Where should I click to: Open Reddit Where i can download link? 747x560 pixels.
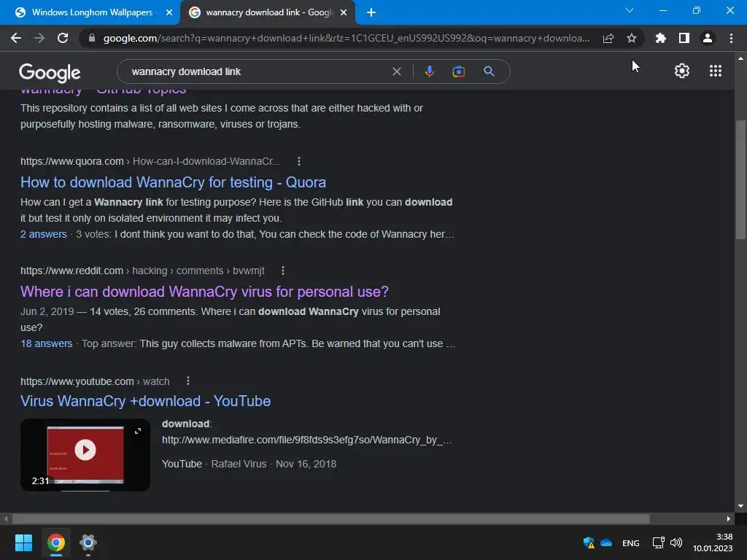[204, 292]
